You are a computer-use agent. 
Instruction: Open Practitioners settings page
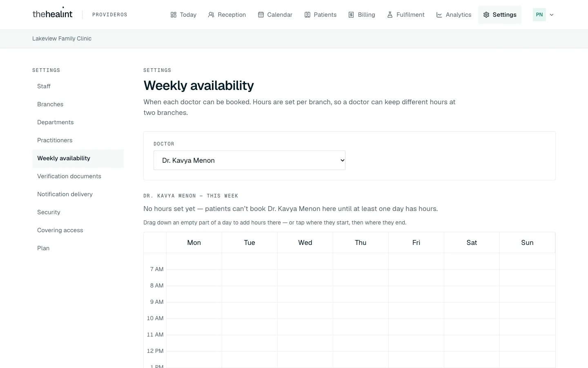click(78, 140)
